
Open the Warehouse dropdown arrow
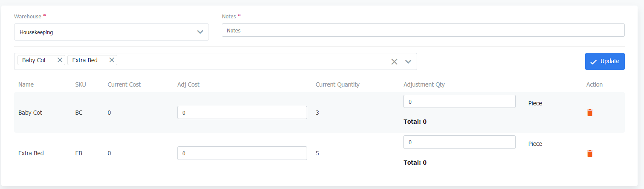pyautogui.click(x=200, y=32)
